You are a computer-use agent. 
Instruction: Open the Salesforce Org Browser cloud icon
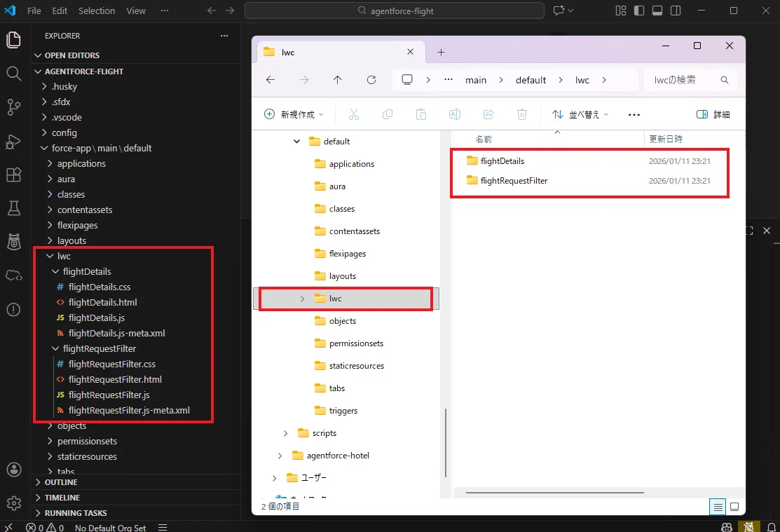(13, 275)
